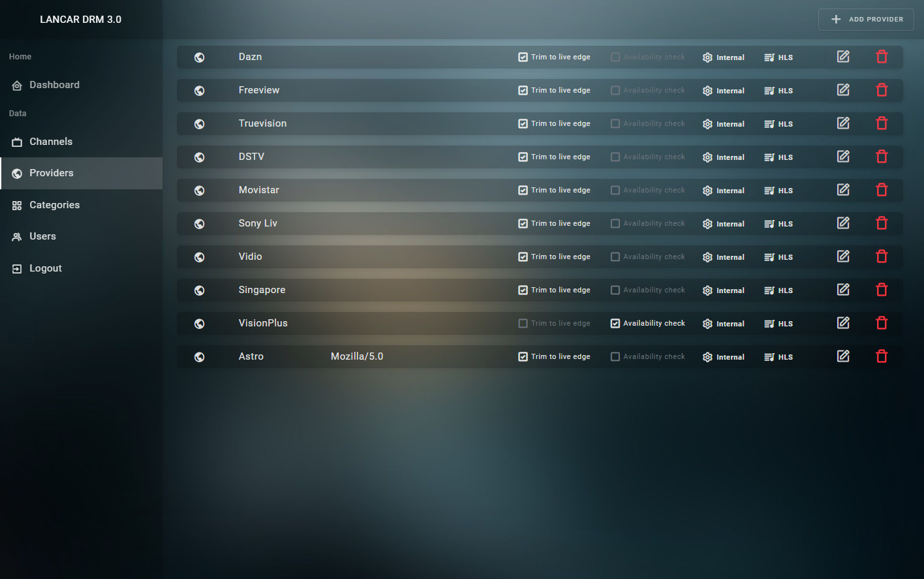Click the globe icon beside Dazn
Image resolution: width=924 pixels, height=579 pixels.
200,57
